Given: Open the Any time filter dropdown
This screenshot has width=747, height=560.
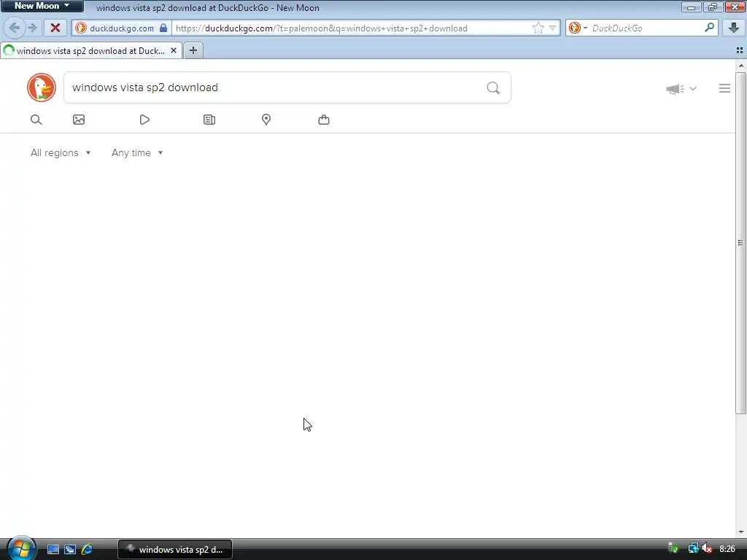Looking at the screenshot, I should pos(137,153).
